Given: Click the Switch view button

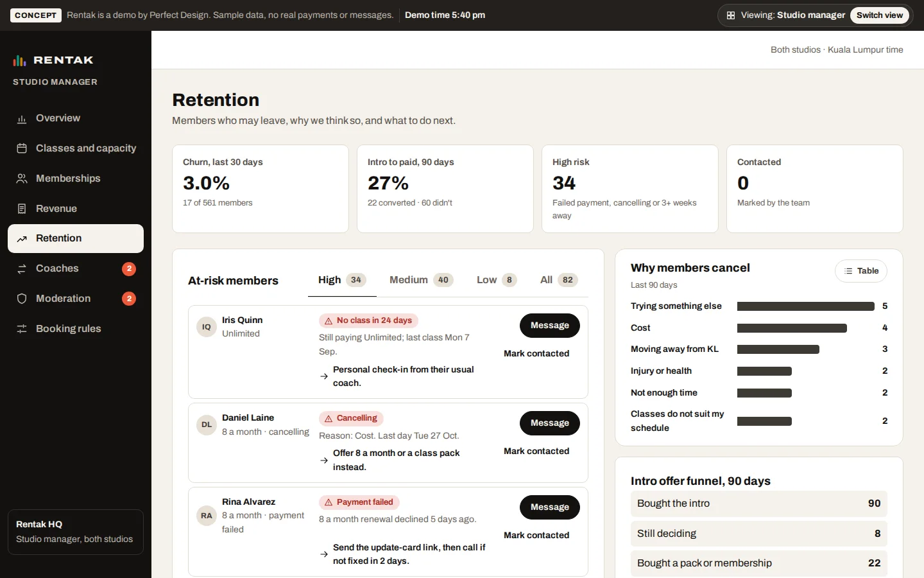Looking at the screenshot, I should click(x=879, y=15).
